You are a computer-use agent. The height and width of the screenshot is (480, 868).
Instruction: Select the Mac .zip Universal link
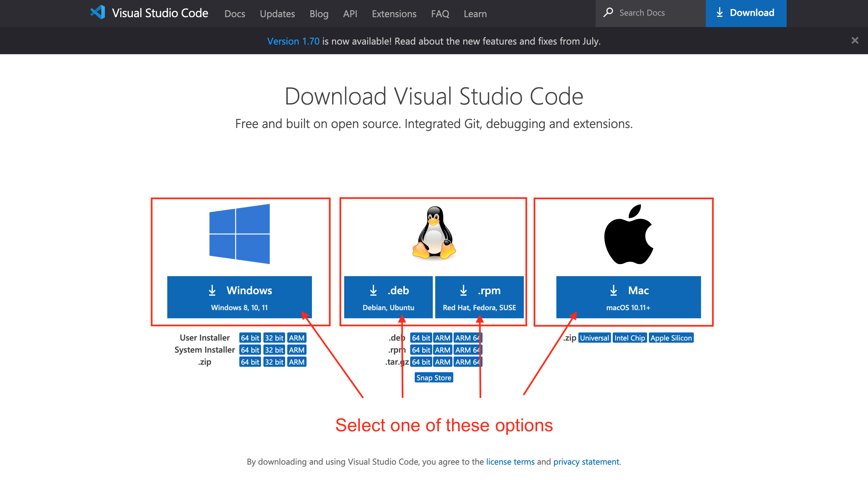(594, 338)
